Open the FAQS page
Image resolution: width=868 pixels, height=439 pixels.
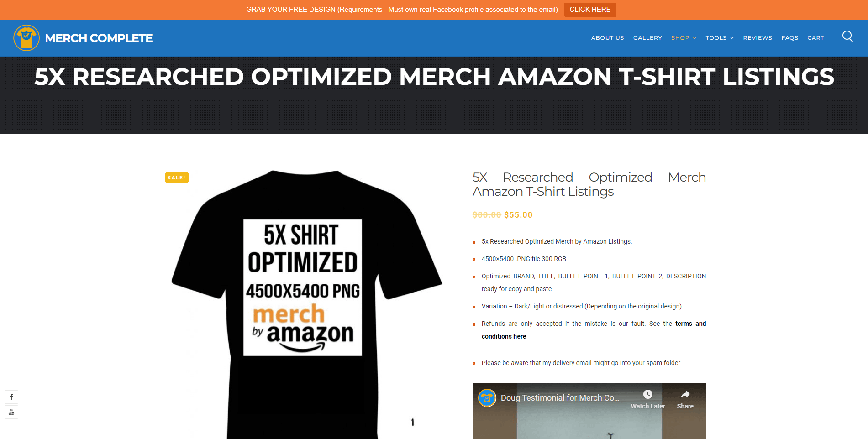point(789,38)
